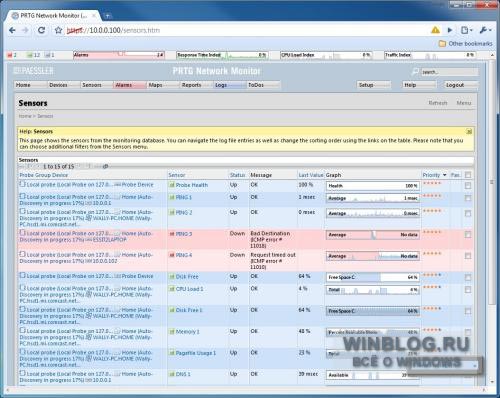500x398 pixels.
Task: Click the Health graph for Probe Health
Action: coord(373,186)
